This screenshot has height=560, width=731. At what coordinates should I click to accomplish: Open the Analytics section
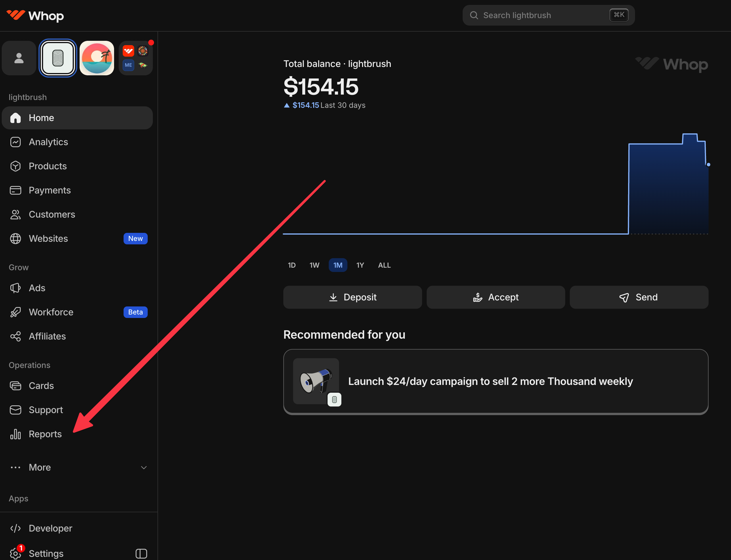click(x=77, y=142)
